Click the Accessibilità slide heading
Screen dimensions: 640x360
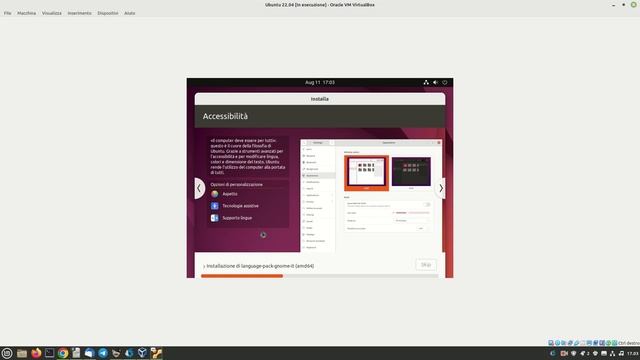(225, 116)
